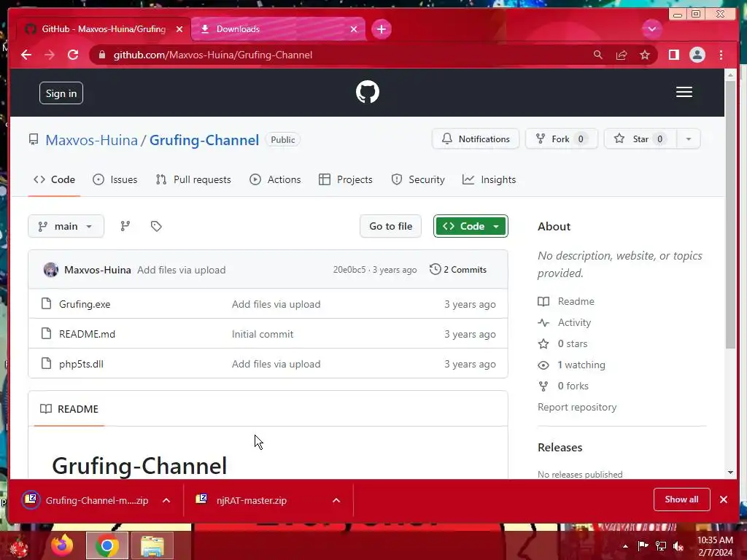Open Grufing-Channel repository link
Image resolution: width=747 pixels, height=560 pixels.
(204, 140)
